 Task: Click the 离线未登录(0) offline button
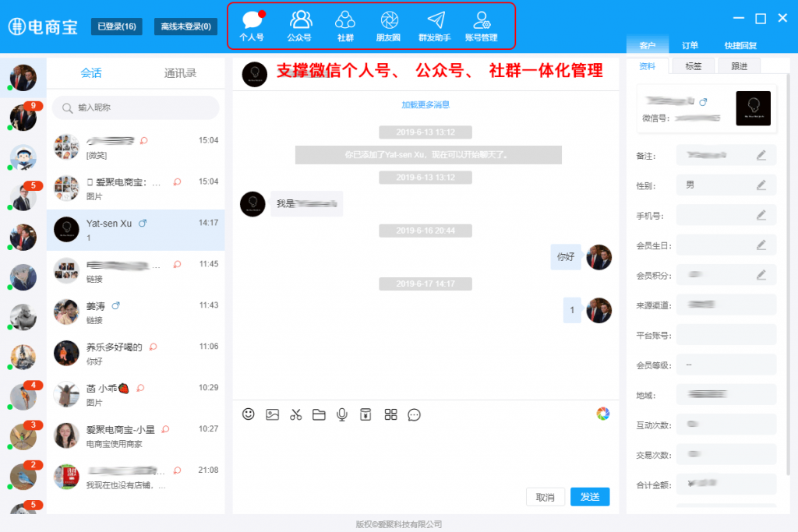(185, 26)
